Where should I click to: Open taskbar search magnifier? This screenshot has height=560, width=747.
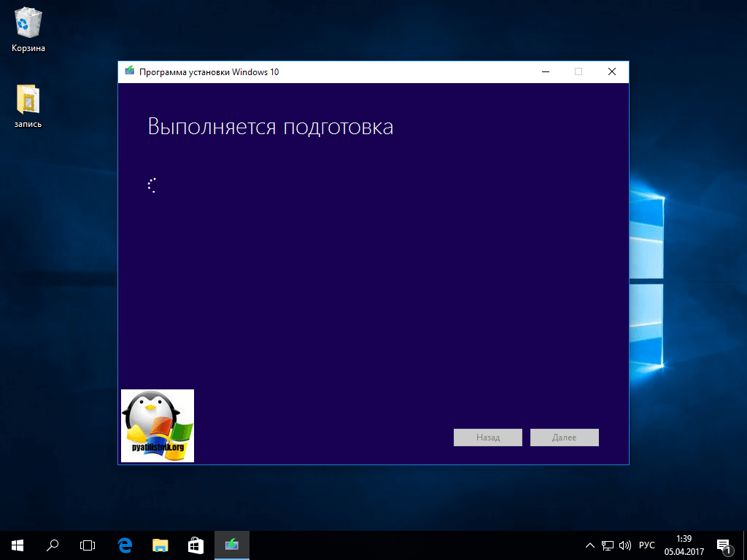pos(53,545)
